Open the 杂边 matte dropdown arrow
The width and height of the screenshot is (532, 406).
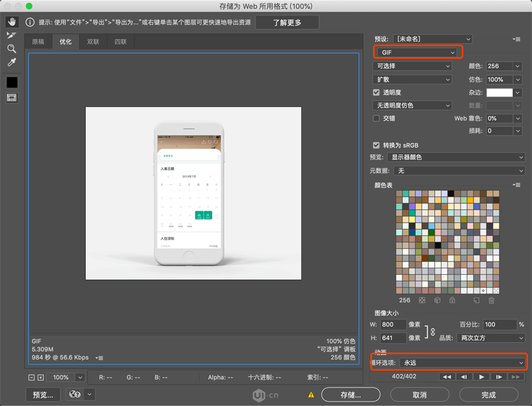point(517,93)
